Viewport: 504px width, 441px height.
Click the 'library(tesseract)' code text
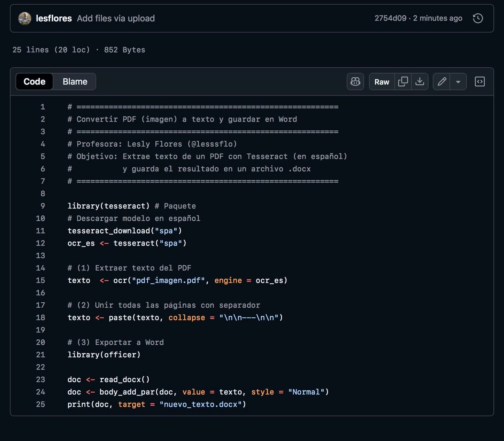pos(108,206)
